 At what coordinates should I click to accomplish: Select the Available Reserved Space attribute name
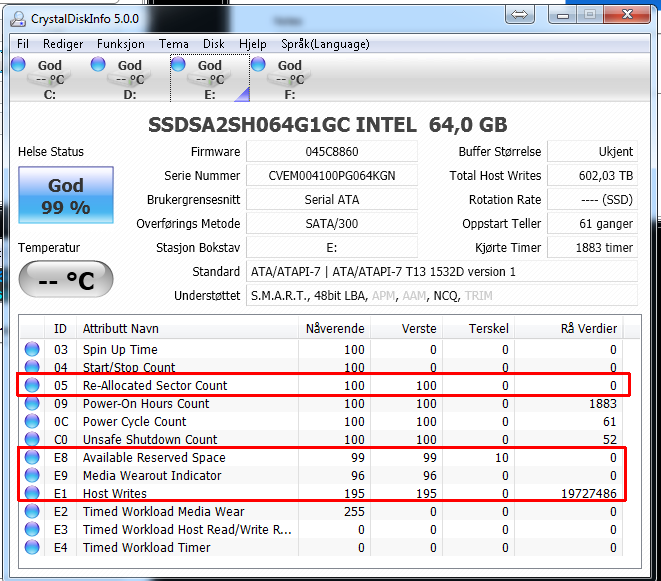[154, 457]
